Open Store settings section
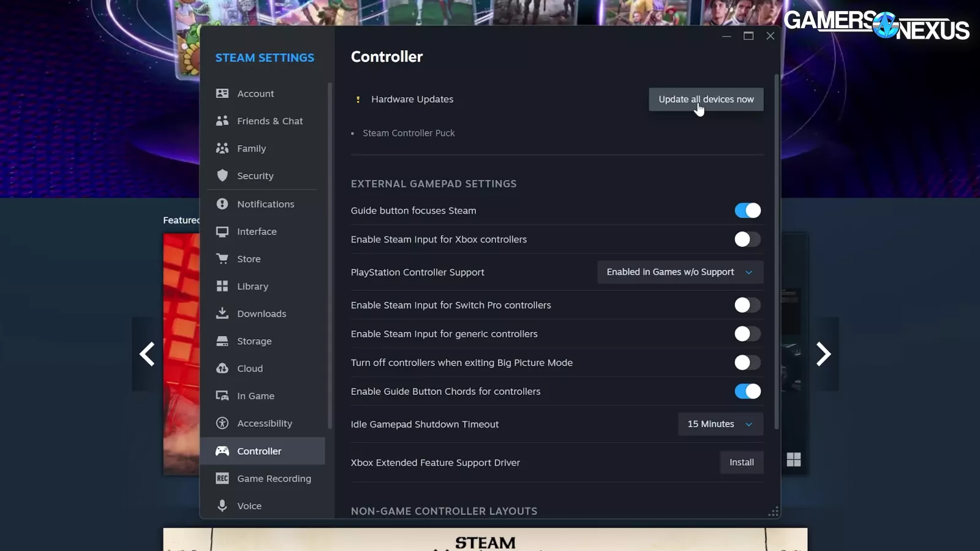Viewport: 980px width, 551px height. pyautogui.click(x=263, y=259)
